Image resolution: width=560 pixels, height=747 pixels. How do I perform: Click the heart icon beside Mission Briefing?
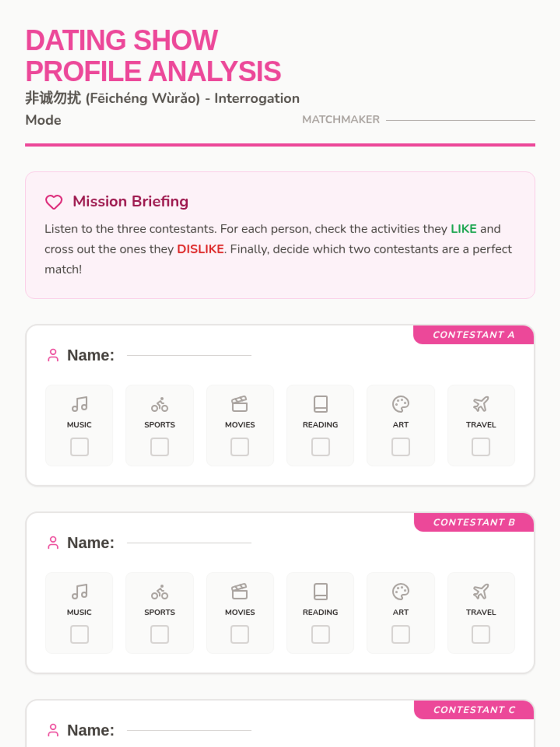click(x=54, y=202)
